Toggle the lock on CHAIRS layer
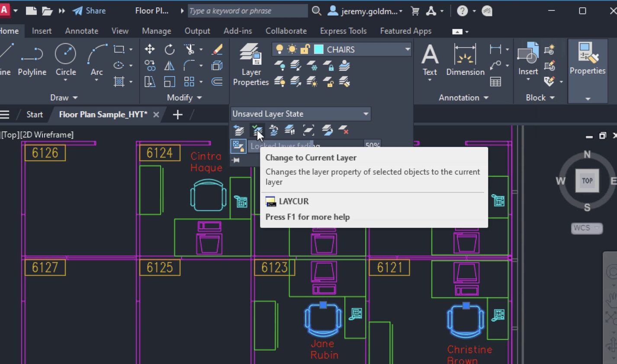Screen dimensions: 617x364 tap(305, 49)
